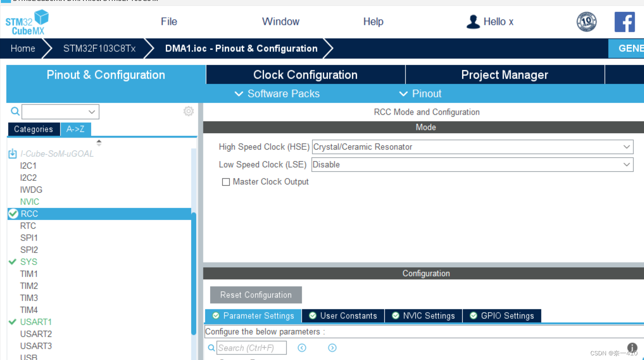Go to Home breadcrumb
This screenshot has height=360, width=644.
click(23, 48)
